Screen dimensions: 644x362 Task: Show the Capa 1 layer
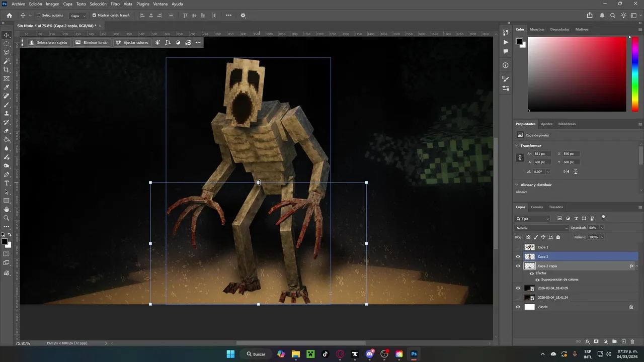click(518, 247)
